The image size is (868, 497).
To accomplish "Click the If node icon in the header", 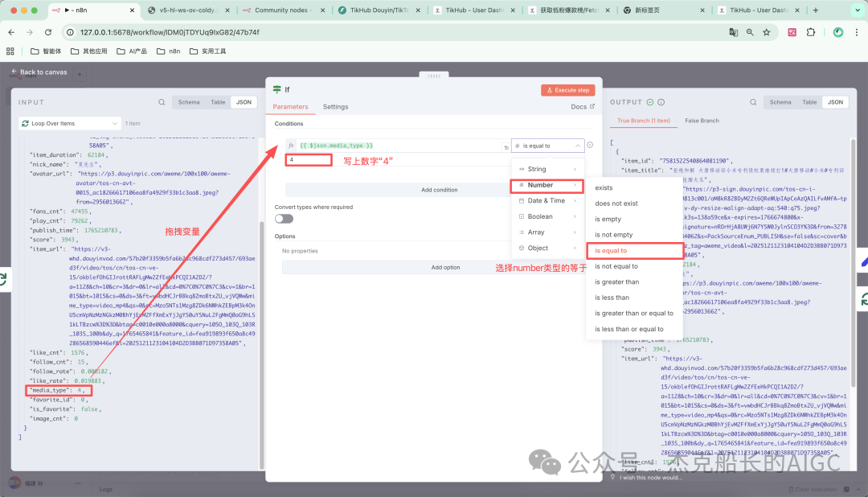I will [276, 89].
